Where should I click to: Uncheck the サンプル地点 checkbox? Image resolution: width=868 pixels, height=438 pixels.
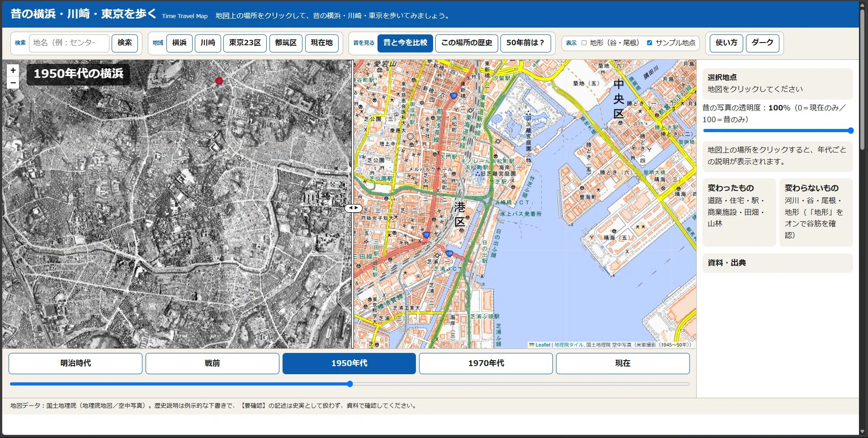coord(650,43)
